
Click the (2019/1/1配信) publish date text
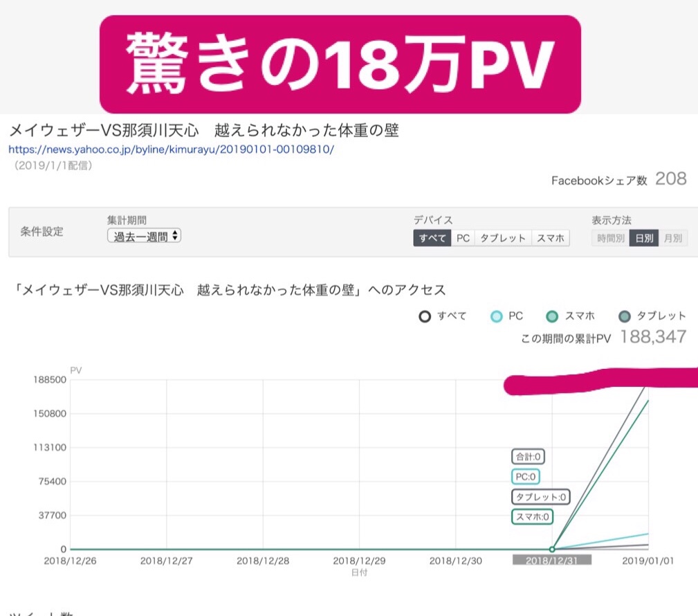click(53, 165)
